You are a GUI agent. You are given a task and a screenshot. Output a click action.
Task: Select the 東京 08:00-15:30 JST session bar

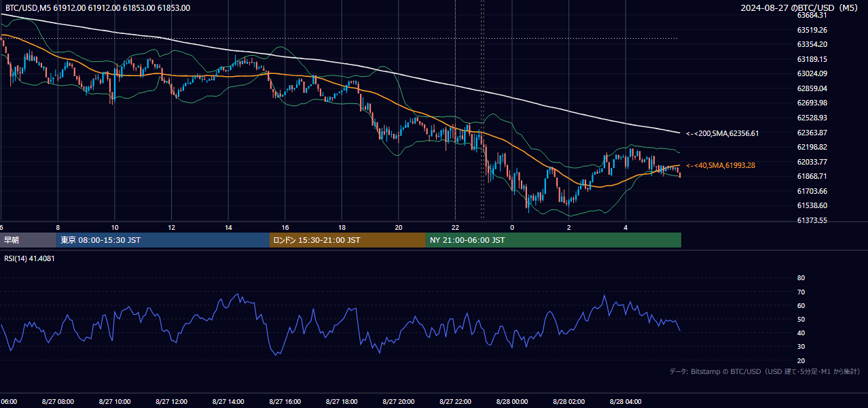point(163,240)
